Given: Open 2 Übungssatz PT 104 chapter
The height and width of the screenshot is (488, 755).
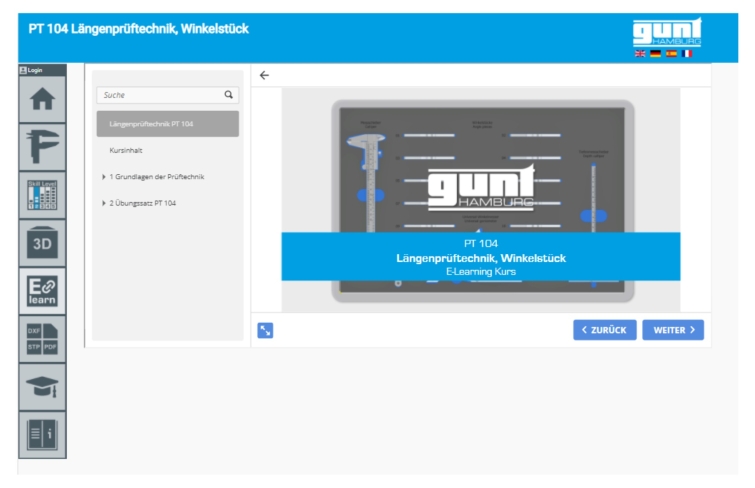Looking at the screenshot, I should (143, 203).
